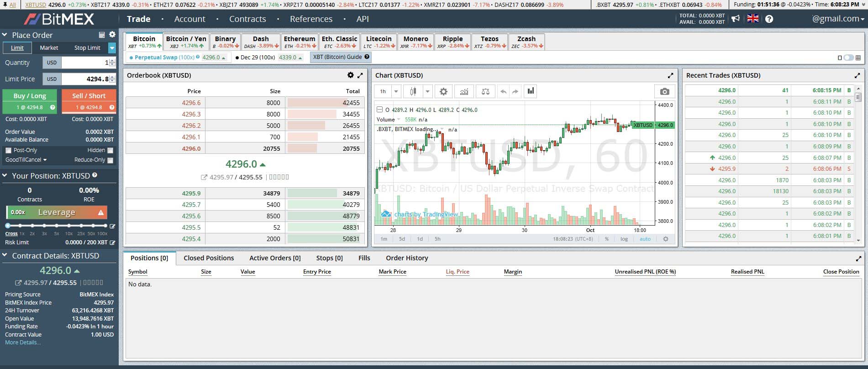Click info icon on XBT (Bitcoin) Guide
The image size is (868, 369).
366,57
